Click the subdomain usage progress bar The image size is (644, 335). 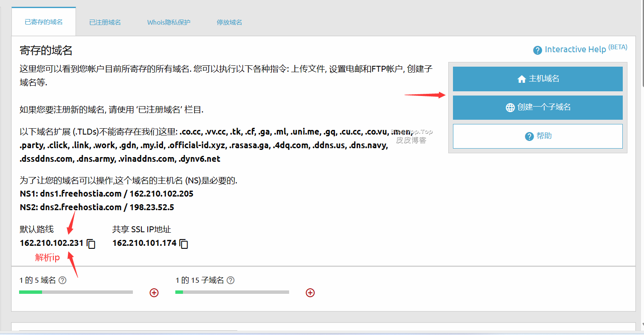232,292
